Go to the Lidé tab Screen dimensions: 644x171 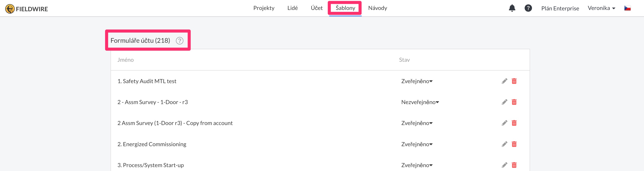292,8
